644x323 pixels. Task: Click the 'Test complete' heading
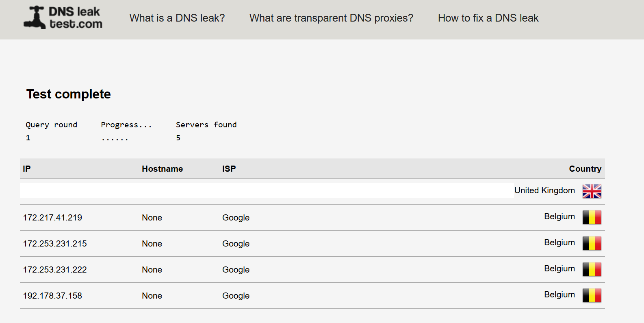pyautogui.click(x=69, y=94)
